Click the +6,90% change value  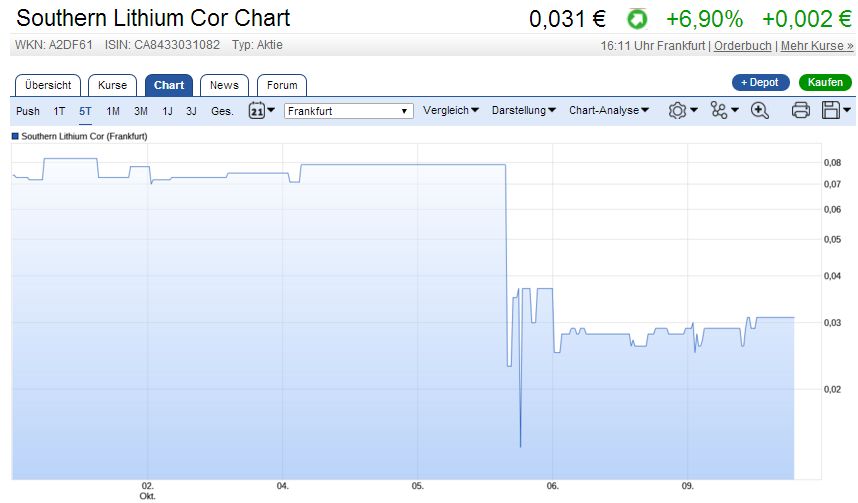tap(704, 19)
